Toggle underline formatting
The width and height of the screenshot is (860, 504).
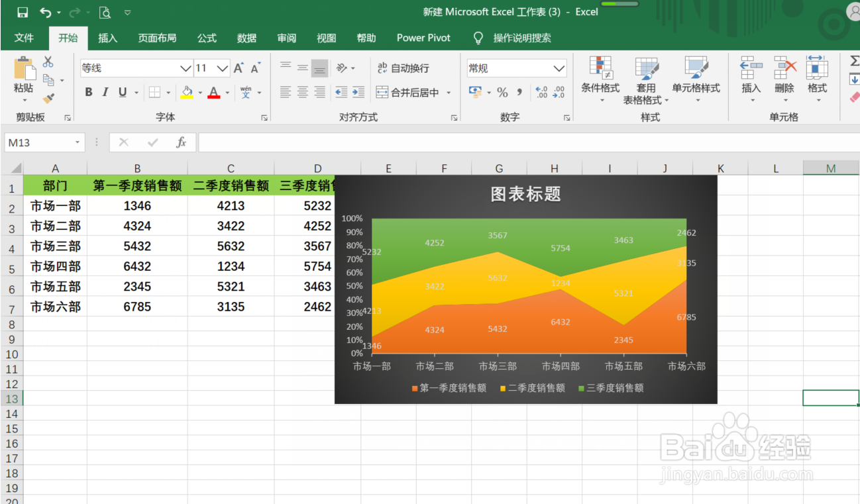click(122, 92)
